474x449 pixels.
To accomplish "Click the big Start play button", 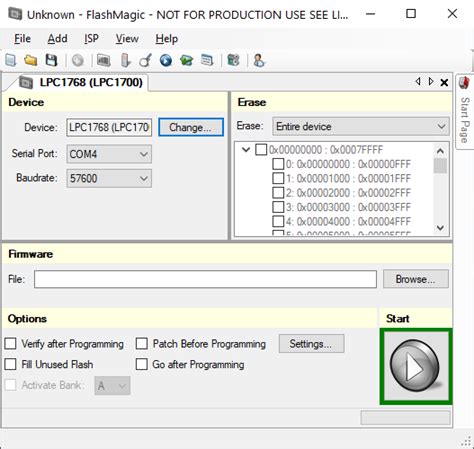I will pyautogui.click(x=416, y=366).
